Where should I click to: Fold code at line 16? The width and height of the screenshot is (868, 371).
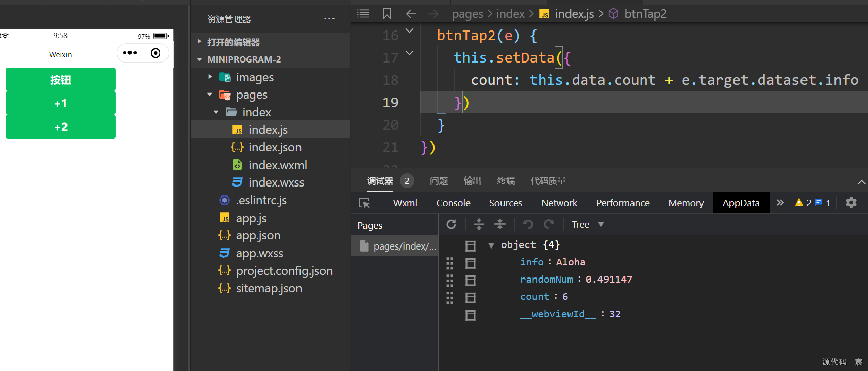point(409,31)
